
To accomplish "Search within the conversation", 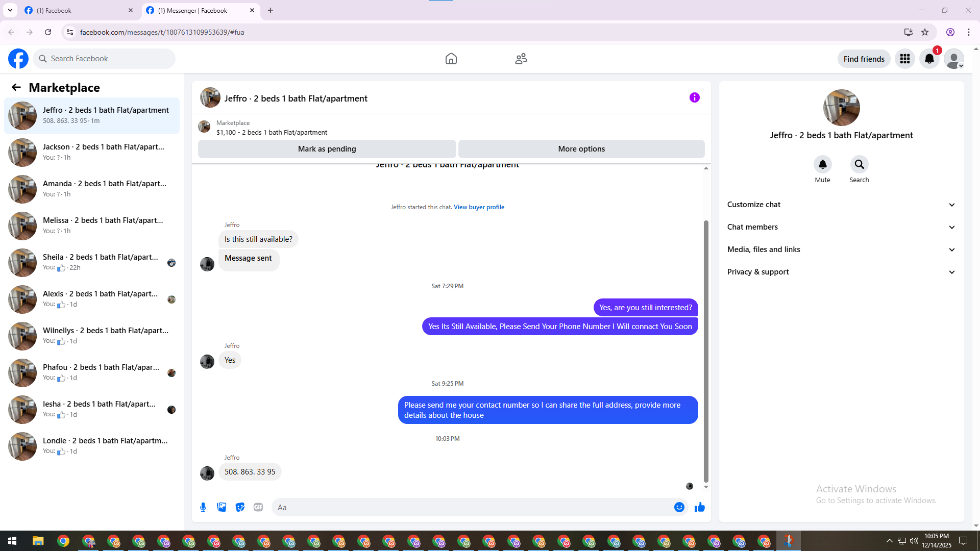I will tap(859, 164).
